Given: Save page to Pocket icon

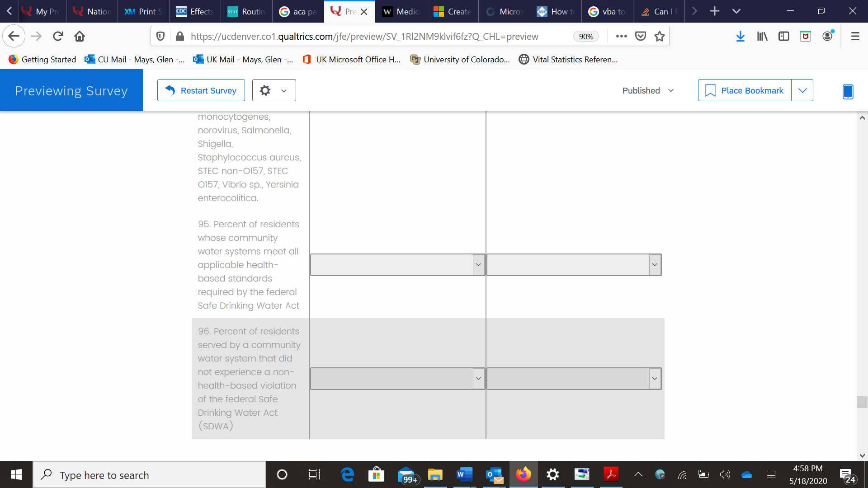Looking at the screenshot, I should [641, 36].
